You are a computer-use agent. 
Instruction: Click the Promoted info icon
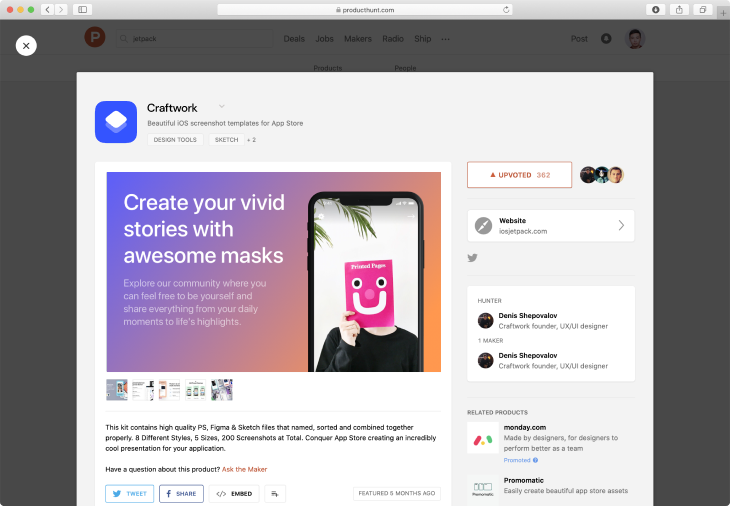click(x=535, y=460)
